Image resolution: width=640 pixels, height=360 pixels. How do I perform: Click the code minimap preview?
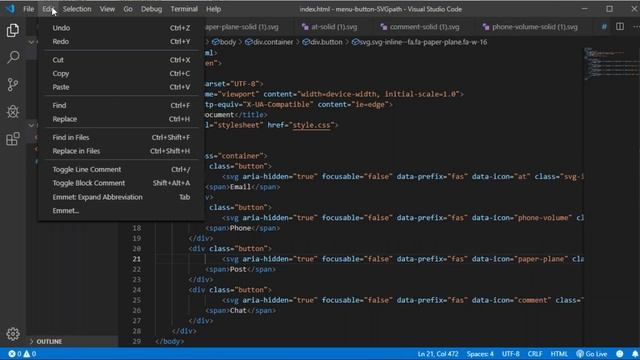point(611,63)
